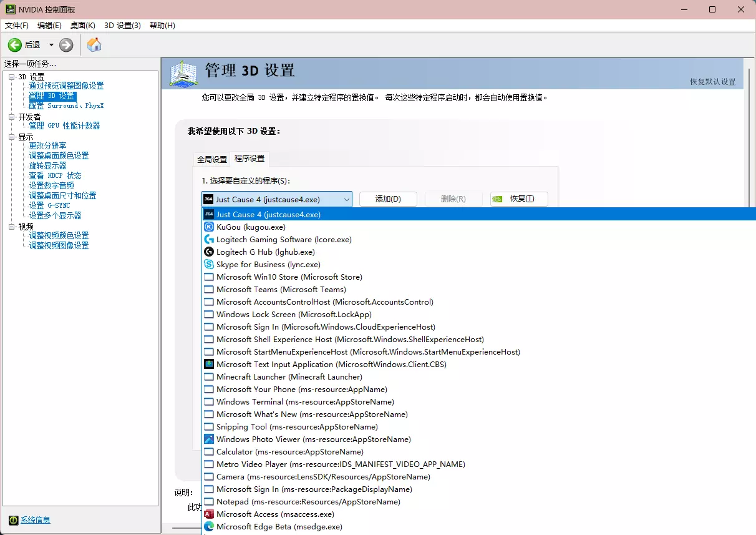Screen dimensions: 756x535
Task: Click the Snipping Tool window icon
Action: click(209, 426)
